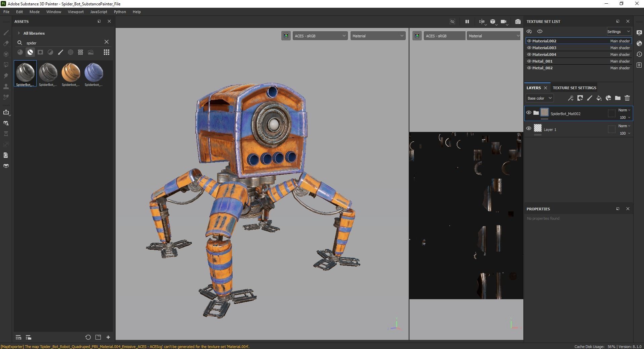Select the Material picker eyedropper tool
This screenshot has width=644, height=349.
[6, 97]
